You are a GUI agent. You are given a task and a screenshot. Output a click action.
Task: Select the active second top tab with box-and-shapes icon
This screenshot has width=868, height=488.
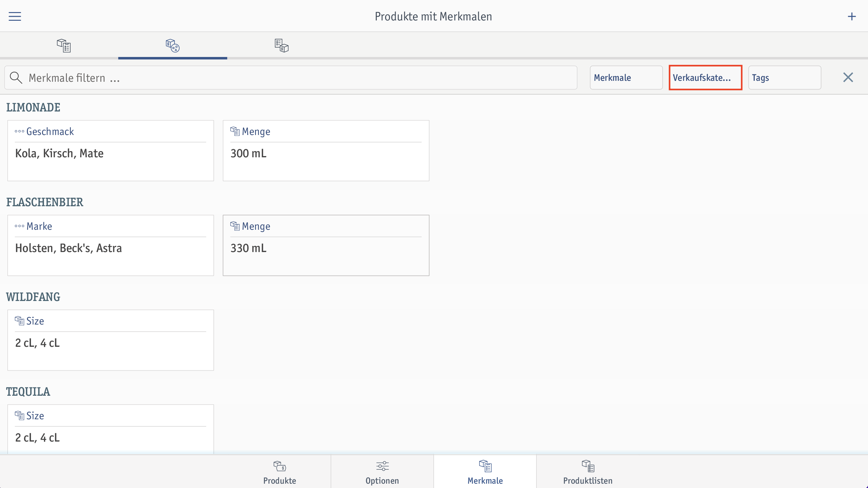[x=172, y=45]
